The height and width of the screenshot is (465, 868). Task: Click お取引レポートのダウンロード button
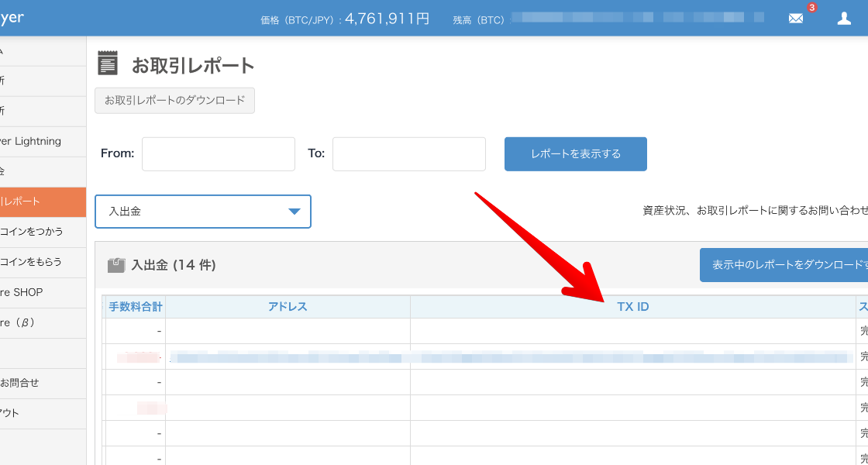coord(175,100)
